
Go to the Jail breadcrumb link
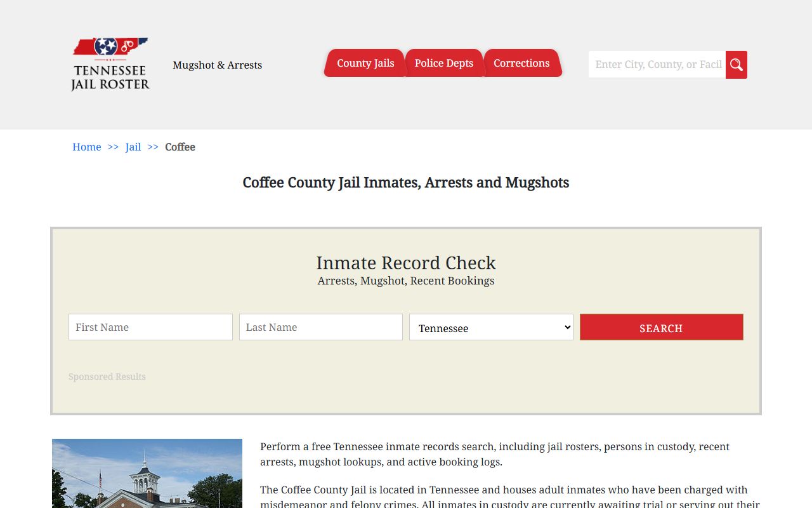133,147
